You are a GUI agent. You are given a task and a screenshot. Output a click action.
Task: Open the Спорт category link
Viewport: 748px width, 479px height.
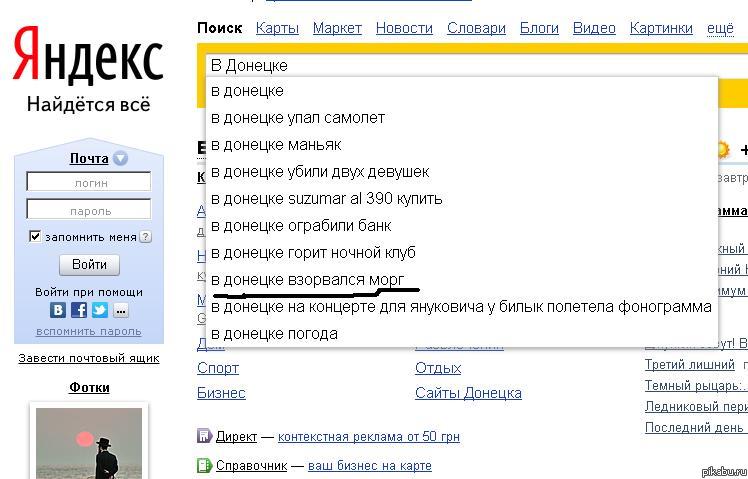[218, 368]
